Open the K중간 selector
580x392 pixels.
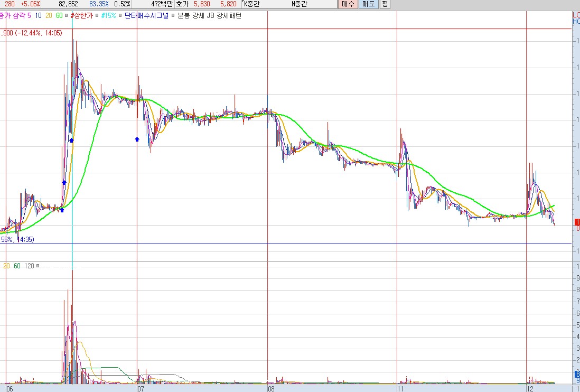point(251,4)
